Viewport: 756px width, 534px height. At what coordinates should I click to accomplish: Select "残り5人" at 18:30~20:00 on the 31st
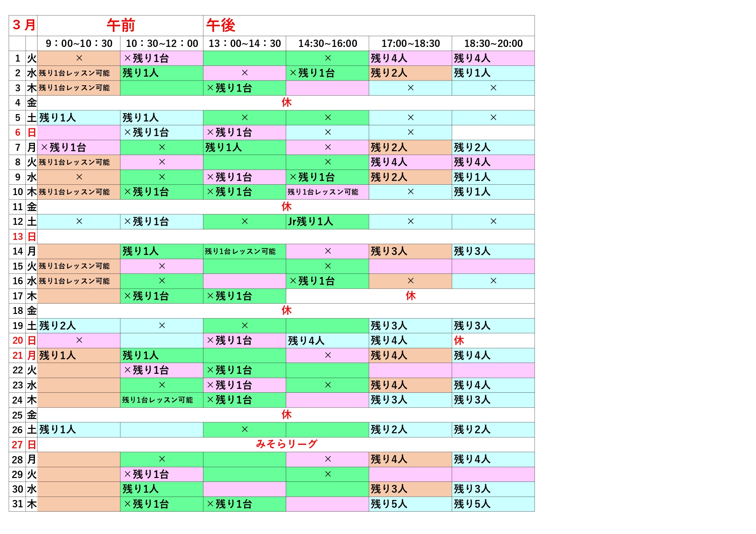472,504
